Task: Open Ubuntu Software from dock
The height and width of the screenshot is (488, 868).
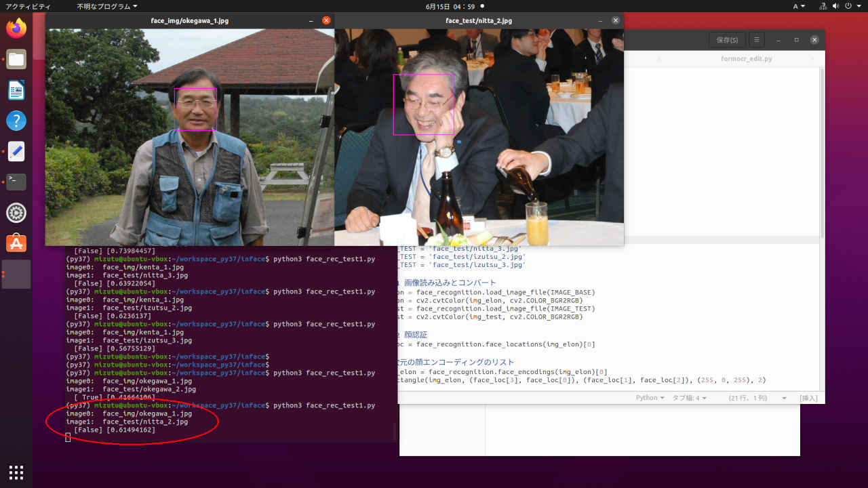Action: 16,243
